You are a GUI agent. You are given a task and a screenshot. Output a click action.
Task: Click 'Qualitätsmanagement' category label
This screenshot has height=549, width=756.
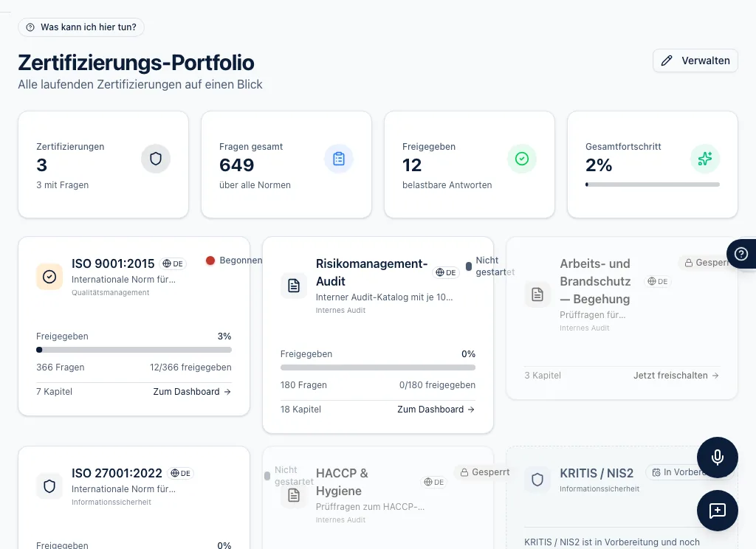[111, 292]
